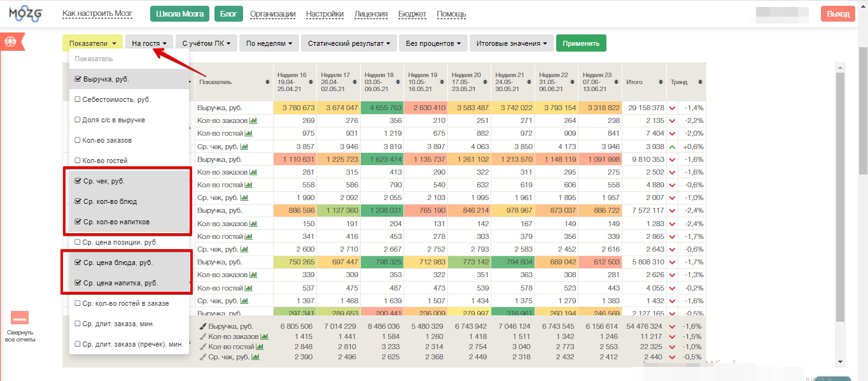Uncheck the Ср. кол-во блюд option
Image resolution: width=868 pixels, height=381 pixels.
tap(78, 201)
